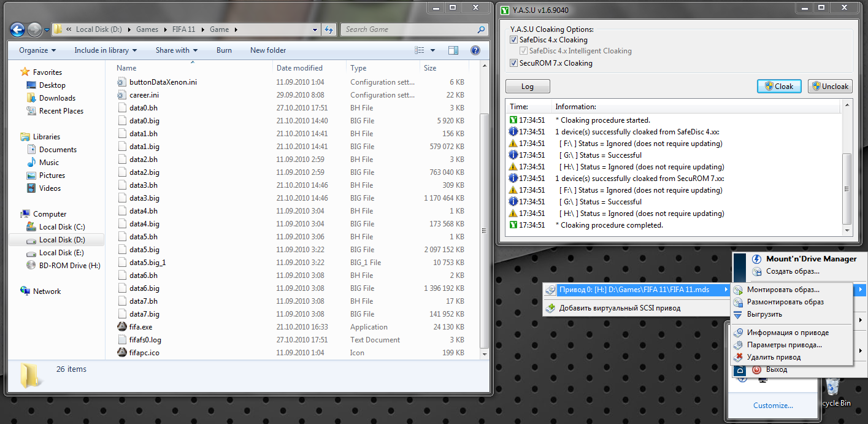Sort by the Size column header

pos(444,68)
